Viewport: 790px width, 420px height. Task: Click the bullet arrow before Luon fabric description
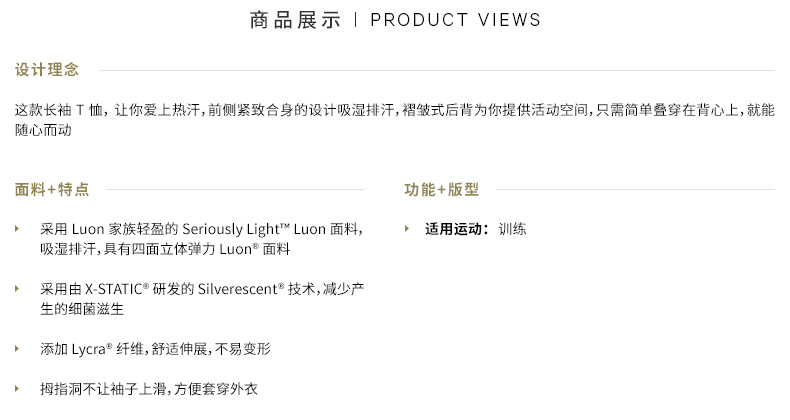17,229
